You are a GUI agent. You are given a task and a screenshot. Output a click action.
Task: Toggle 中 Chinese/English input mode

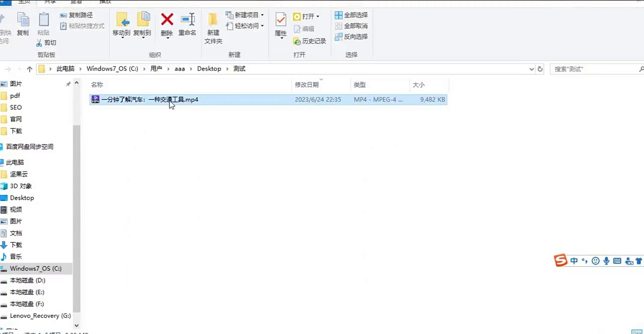[x=574, y=261]
